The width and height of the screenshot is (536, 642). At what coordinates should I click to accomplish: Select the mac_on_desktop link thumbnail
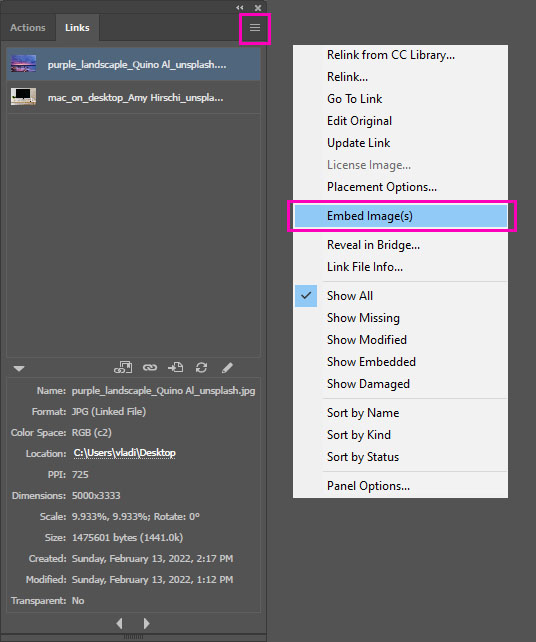23,97
